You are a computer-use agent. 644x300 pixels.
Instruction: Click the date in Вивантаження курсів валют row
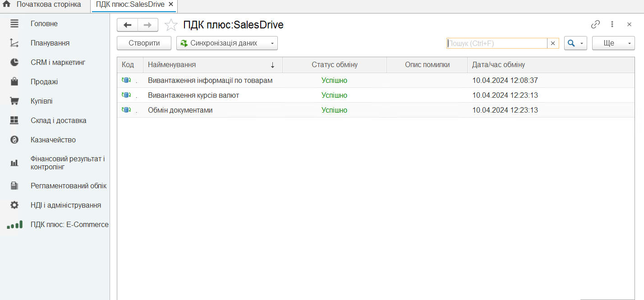click(x=505, y=95)
